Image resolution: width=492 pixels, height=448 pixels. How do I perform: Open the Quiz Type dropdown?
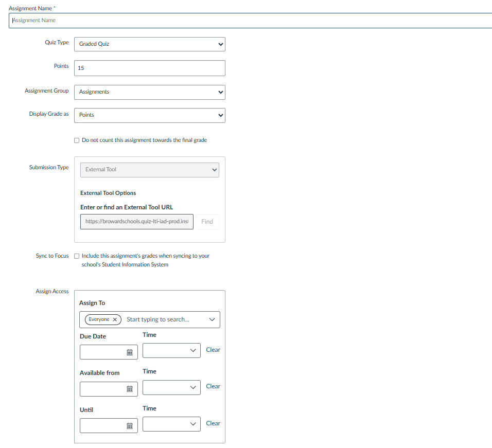tap(149, 44)
